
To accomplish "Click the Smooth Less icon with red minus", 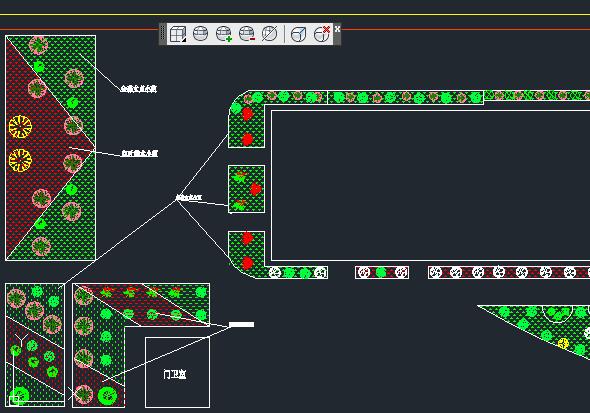I will click(247, 34).
